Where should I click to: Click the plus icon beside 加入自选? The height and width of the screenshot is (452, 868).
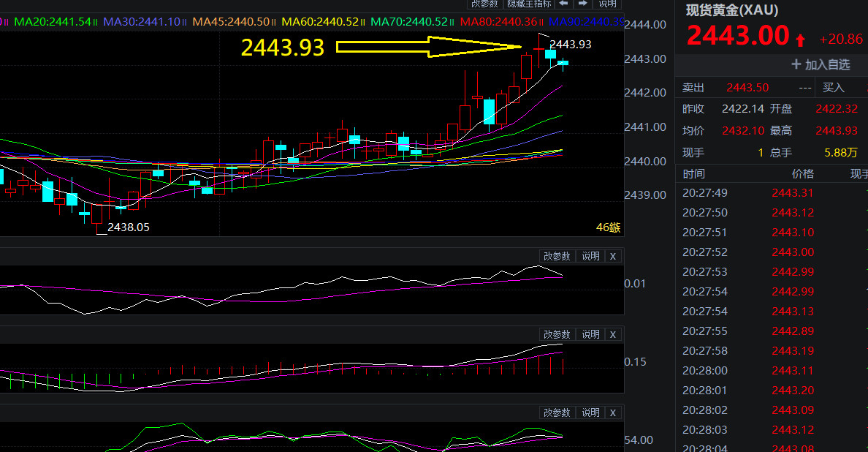pyautogui.click(x=796, y=65)
